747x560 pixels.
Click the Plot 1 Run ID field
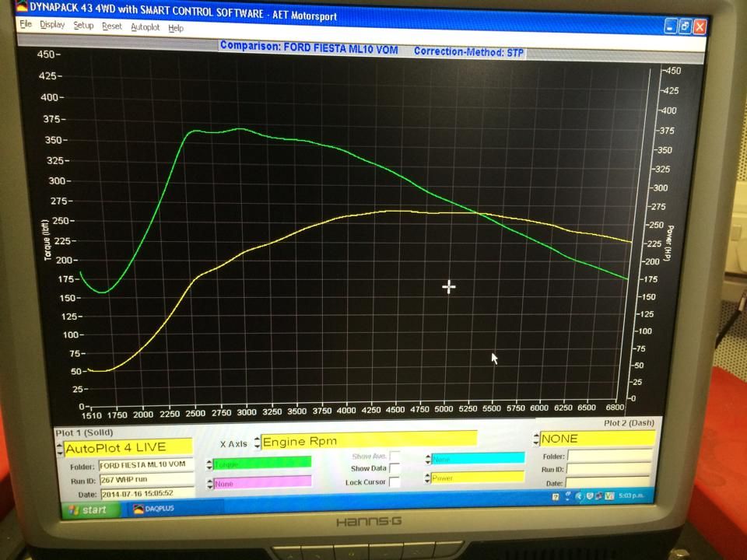pos(147,480)
